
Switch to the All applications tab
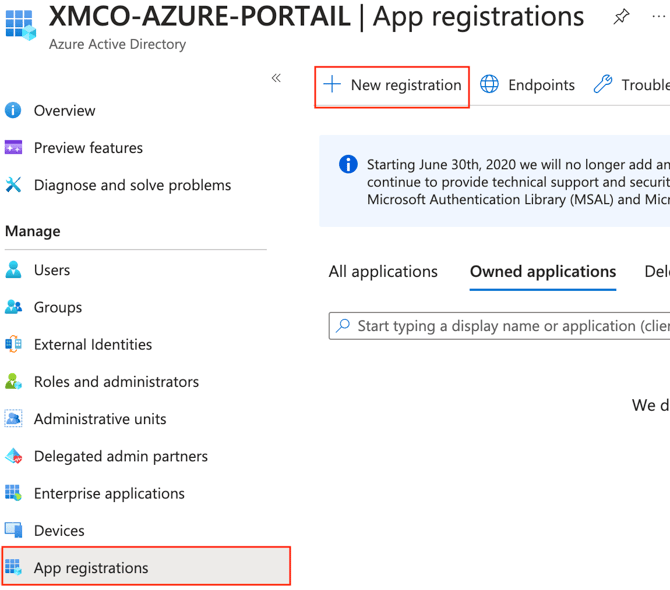click(383, 271)
